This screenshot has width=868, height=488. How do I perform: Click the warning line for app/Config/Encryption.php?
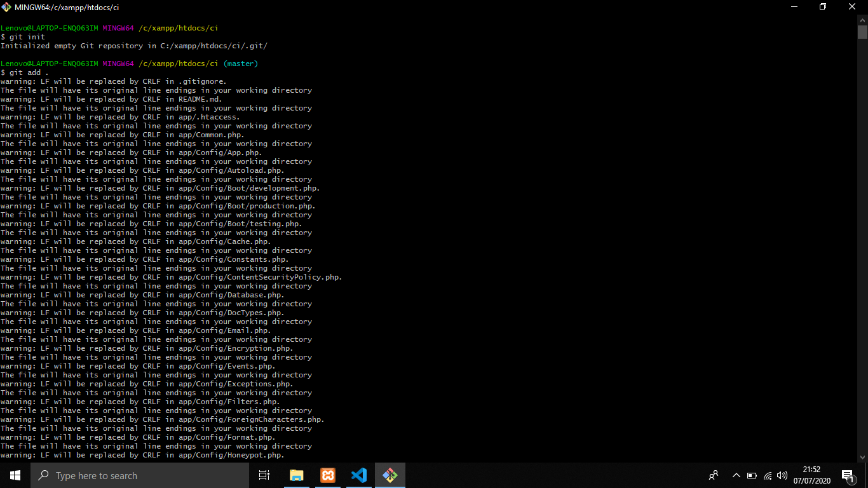147,348
